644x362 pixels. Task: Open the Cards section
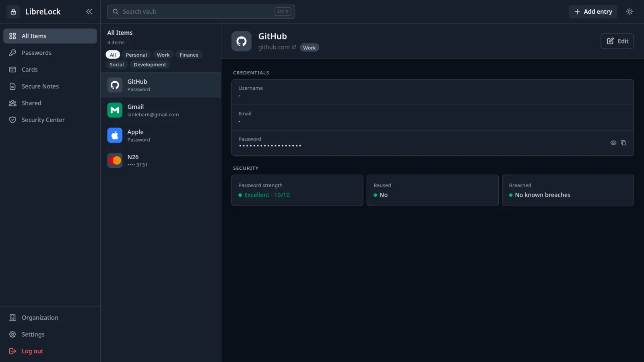50,70
